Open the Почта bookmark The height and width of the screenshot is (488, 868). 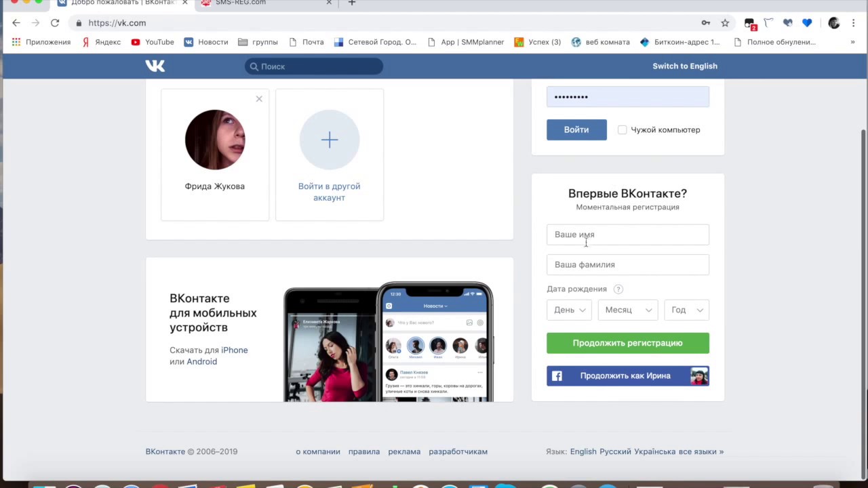click(307, 42)
